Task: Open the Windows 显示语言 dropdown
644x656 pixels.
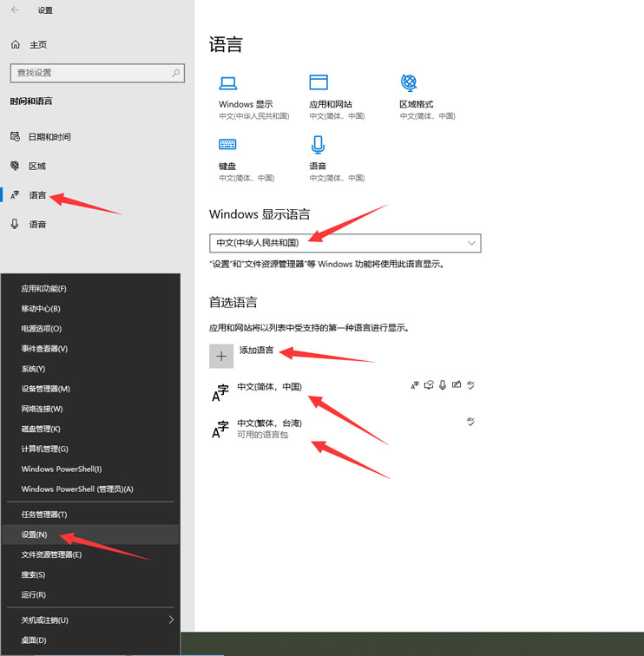Action: pos(345,243)
